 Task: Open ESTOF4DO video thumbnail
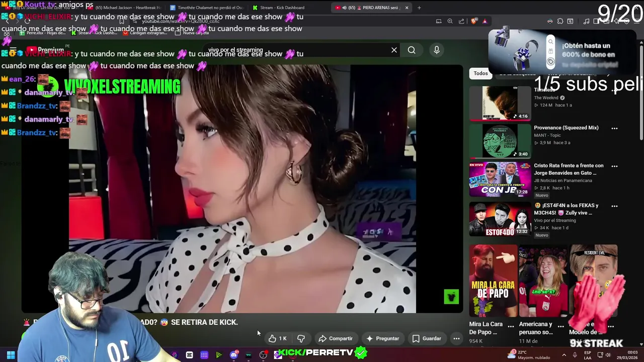500,219
